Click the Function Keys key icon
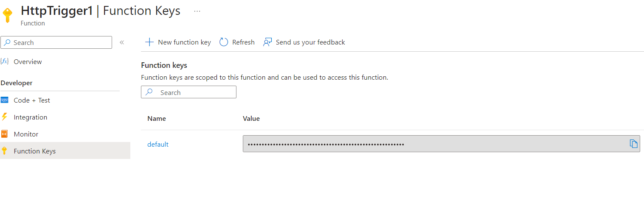Image resolution: width=644 pixels, height=206 pixels. 4,151
